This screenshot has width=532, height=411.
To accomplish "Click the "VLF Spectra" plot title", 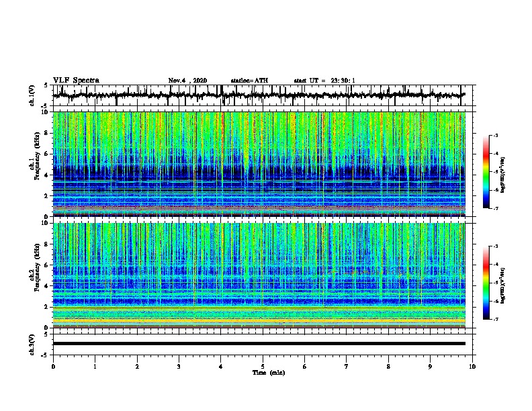I will [76, 81].
